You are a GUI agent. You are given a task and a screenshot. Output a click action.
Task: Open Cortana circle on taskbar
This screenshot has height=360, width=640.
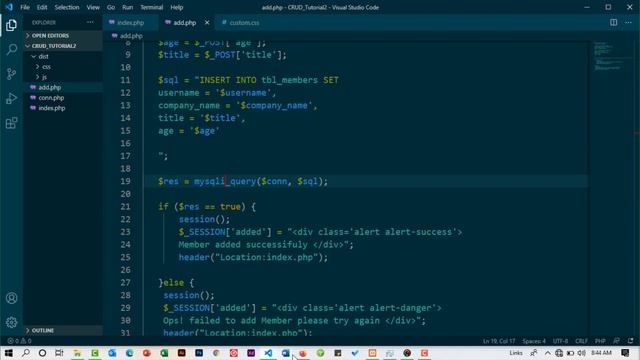(x=42, y=353)
